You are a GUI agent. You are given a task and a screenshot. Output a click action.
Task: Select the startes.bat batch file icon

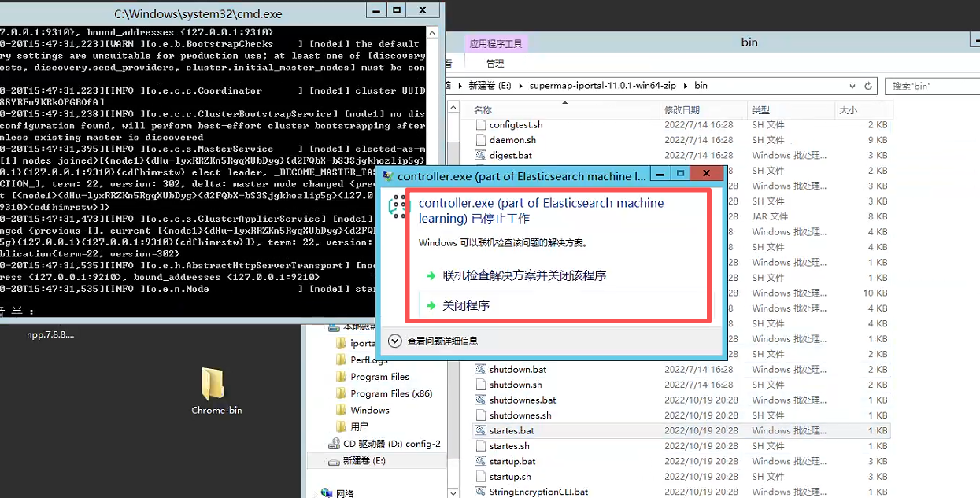coord(481,430)
